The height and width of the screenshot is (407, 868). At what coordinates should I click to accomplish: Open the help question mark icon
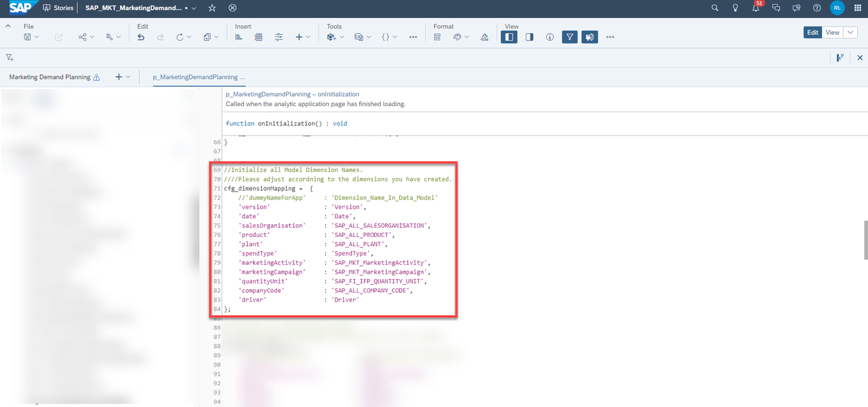tap(817, 8)
